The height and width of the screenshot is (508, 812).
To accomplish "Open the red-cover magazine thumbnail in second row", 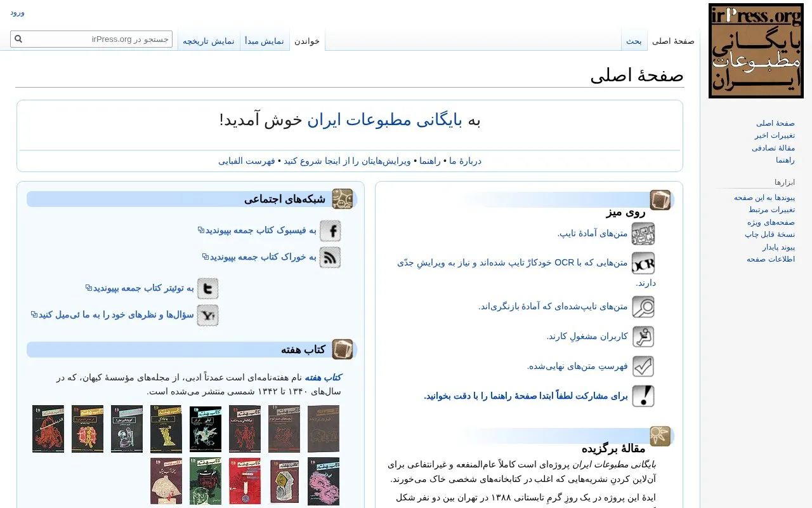I will point(245,481).
